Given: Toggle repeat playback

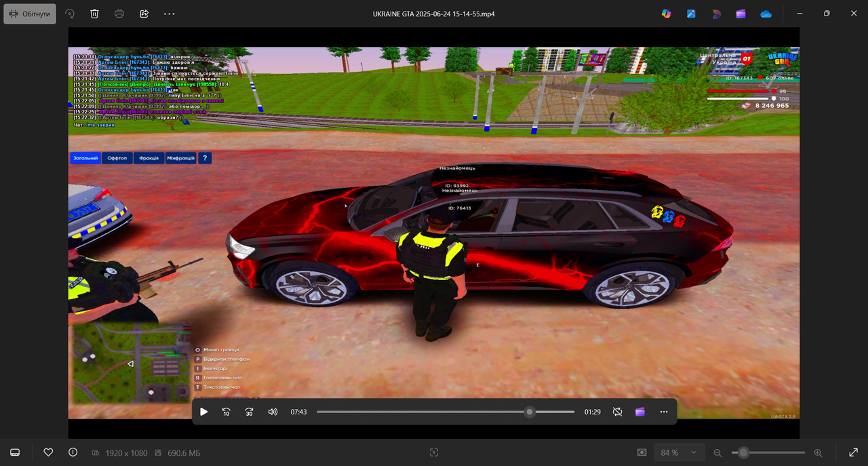Looking at the screenshot, I should point(617,412).
